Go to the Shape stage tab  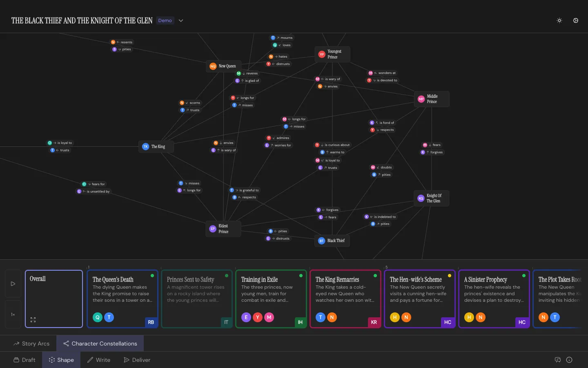pyautogui.click(x=61, y=360)
